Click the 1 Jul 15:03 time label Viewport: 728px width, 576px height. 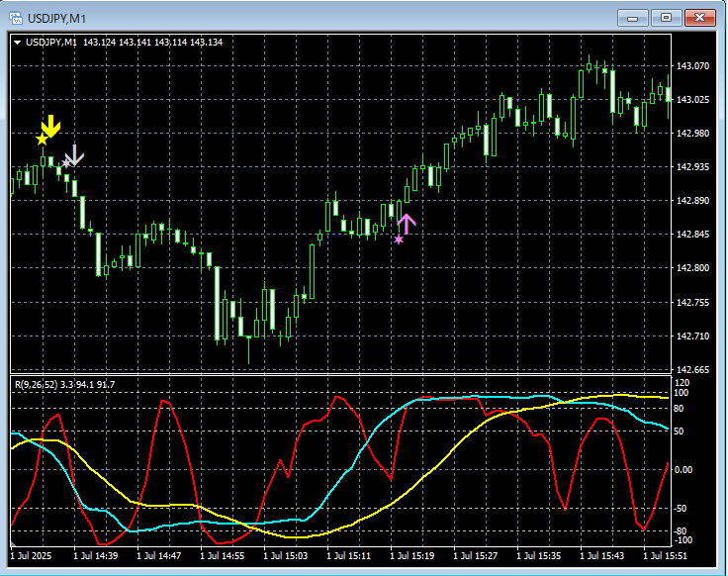point(286,555)
